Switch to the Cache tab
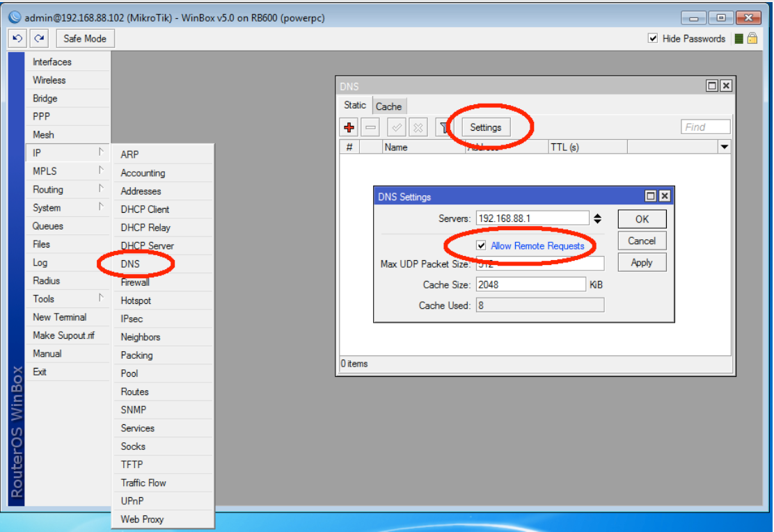This screenshot has height=532, width=774. coord(389,106)
